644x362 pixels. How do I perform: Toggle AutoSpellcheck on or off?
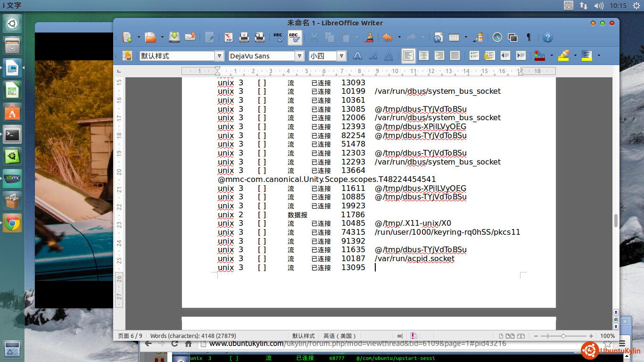coord(295,38)
